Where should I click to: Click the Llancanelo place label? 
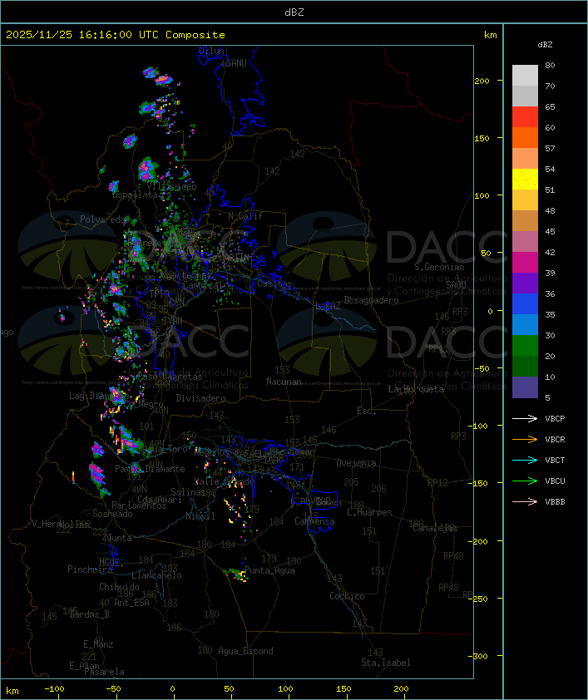point(156,575)
